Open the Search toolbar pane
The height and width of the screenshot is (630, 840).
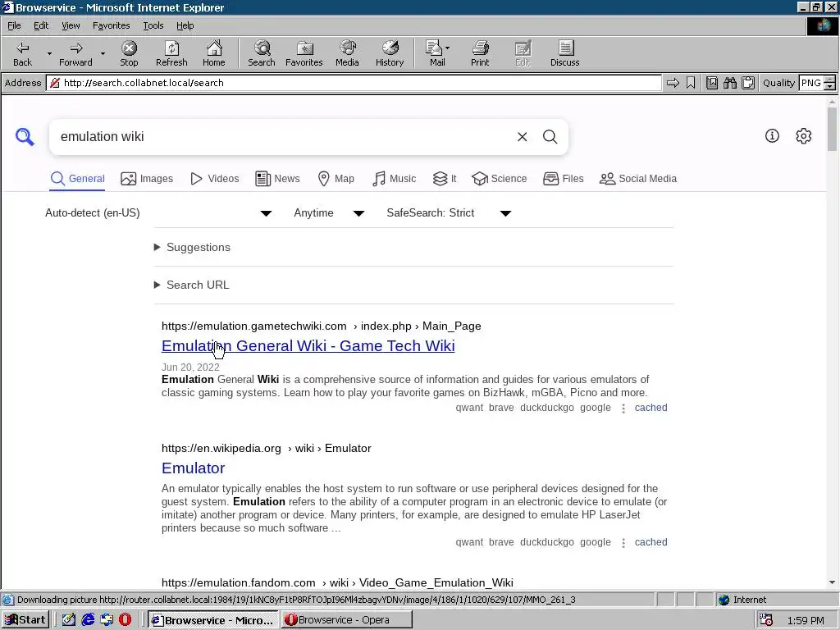click(262, 54)
